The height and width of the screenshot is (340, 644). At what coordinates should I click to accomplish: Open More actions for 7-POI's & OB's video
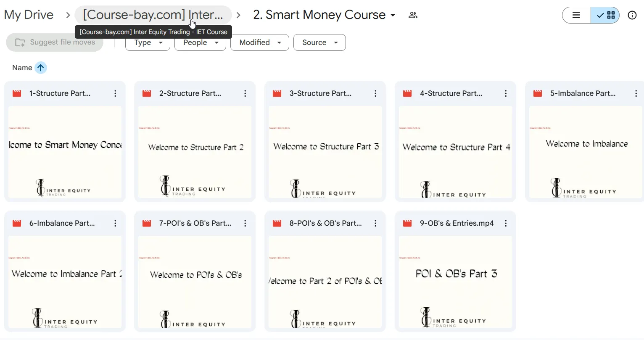click(x=245, y=224)
